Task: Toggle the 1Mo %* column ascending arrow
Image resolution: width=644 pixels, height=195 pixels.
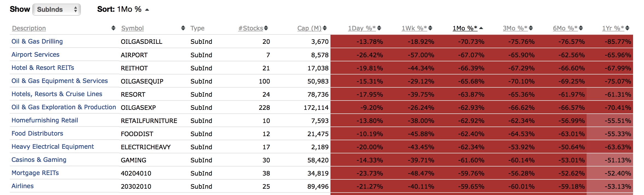Action: coord(481,28)
